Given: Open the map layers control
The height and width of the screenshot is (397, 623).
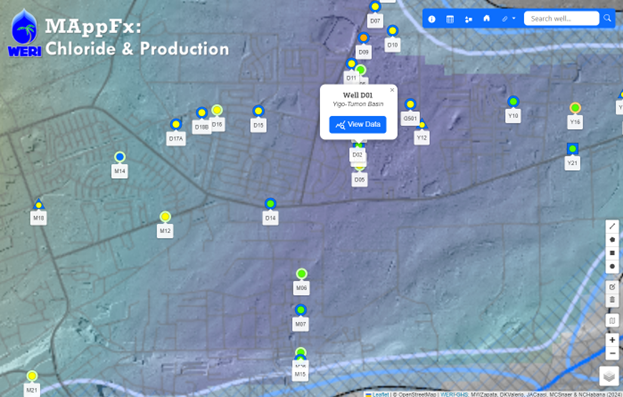Looking at the screenshot, I should (609, 376).
